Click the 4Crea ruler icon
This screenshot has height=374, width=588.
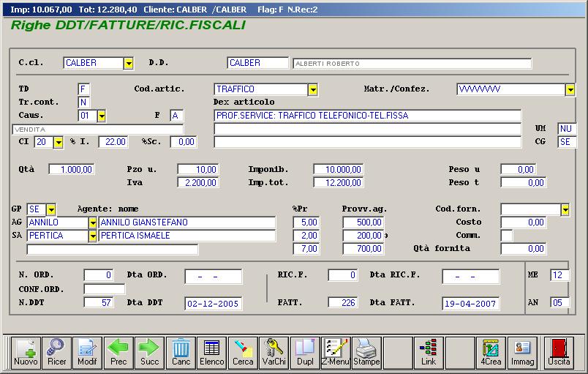tap(491, 353)
